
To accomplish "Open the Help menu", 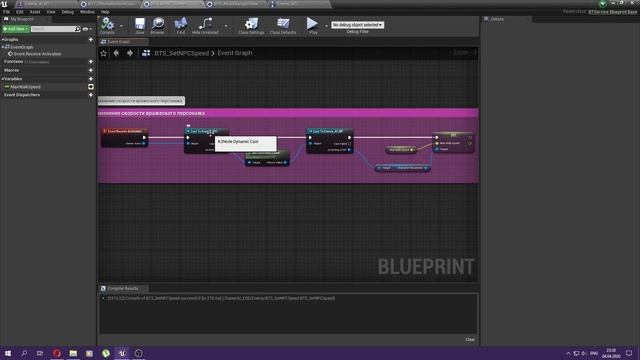I will click(105, 12).
